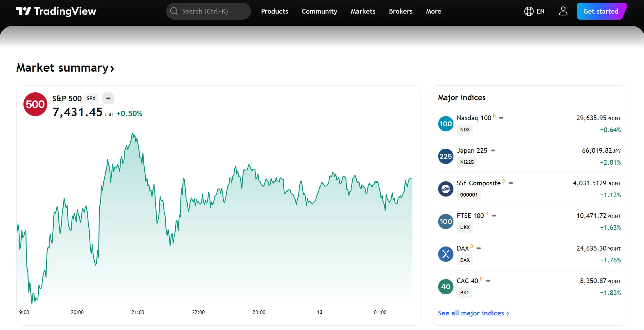Click the PX1 ticker tag
The height and width of the screenshot is (330, 644).
(464, 293)
